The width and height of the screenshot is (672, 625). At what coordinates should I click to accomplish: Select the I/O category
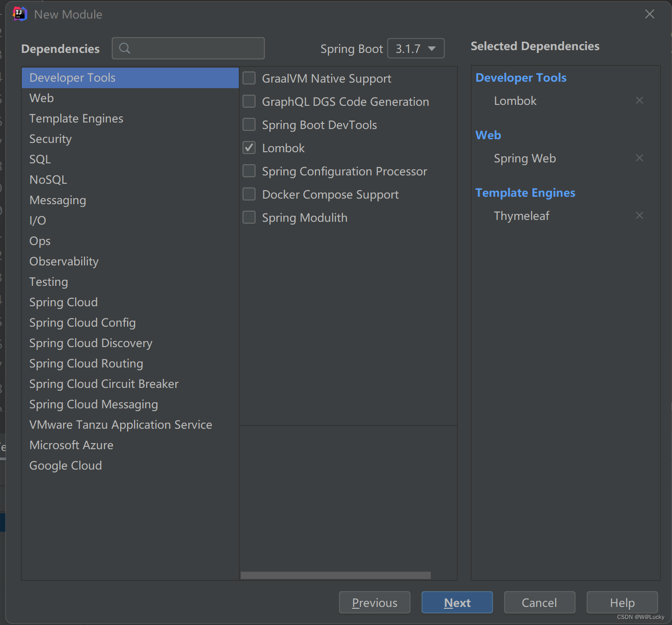tap(130, 220)
